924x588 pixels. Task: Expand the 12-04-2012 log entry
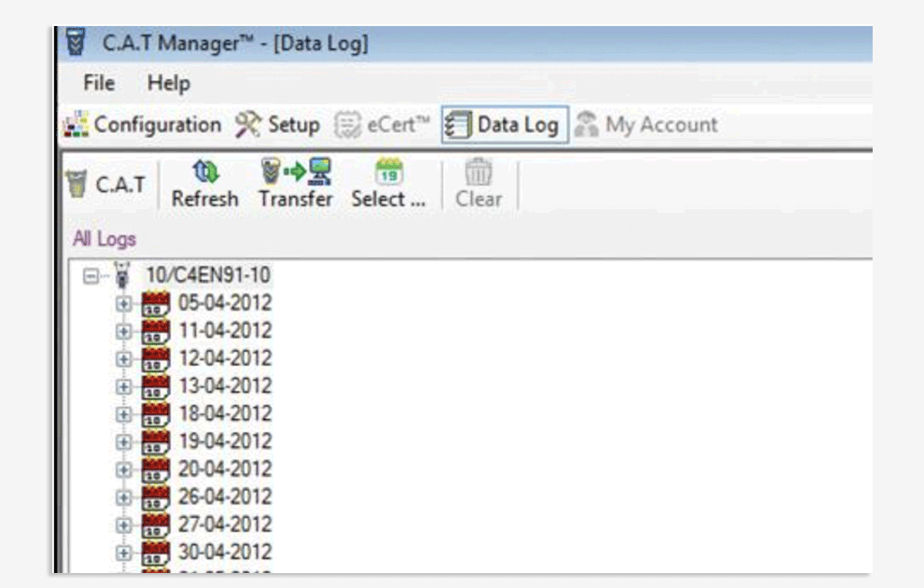(124, 359)
